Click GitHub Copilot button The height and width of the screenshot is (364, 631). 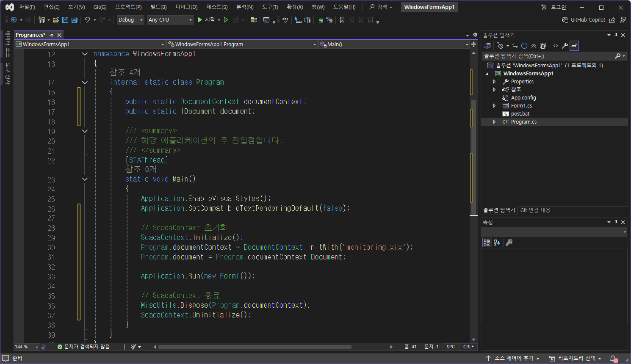click(x=583, y=20)
